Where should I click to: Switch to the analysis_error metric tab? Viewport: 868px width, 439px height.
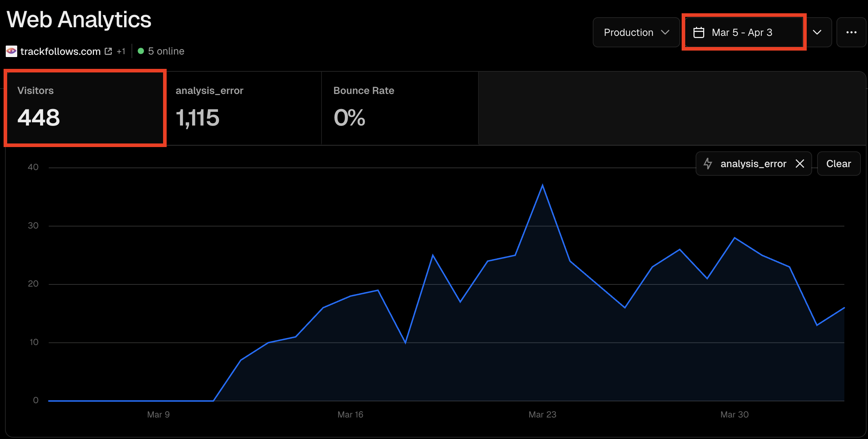[244, 108]
